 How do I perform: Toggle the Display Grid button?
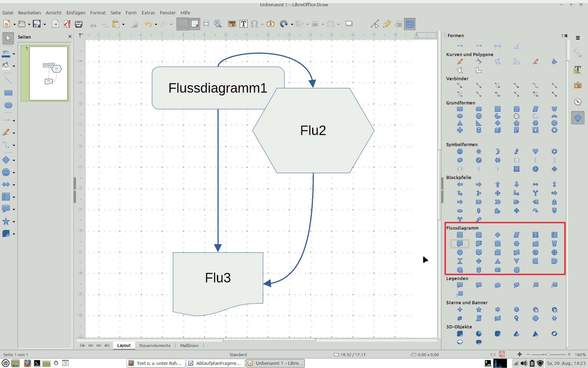[x=182, y=24]
